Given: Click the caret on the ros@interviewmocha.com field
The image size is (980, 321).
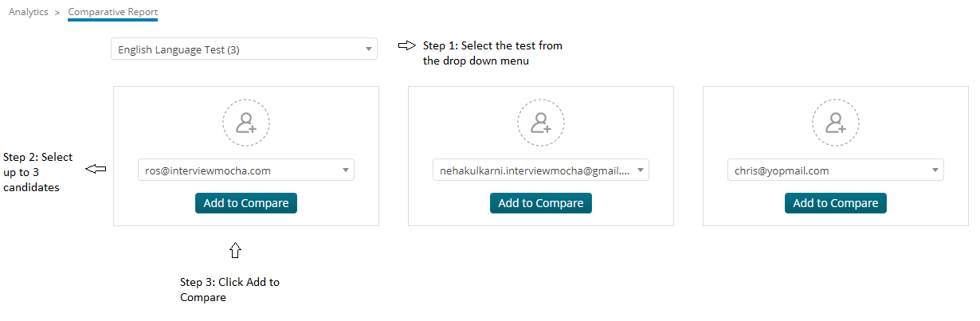Looking at the screenshot, I should pos(346,170).
